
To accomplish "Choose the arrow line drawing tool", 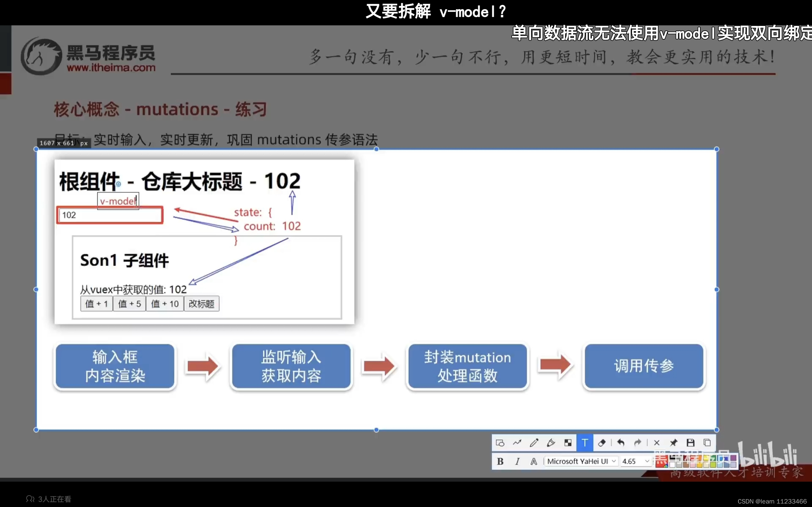I will [x=517, y=443].
